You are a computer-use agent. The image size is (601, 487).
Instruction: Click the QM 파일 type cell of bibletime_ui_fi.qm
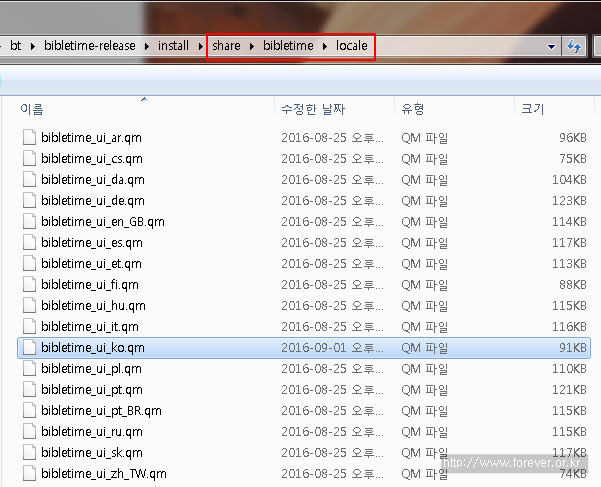point(424,285)
